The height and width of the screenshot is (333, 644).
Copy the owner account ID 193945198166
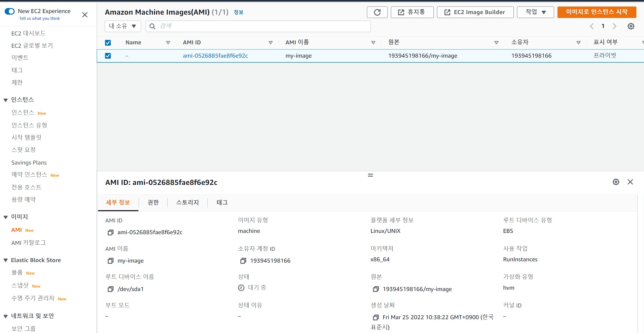click(243, 261)
